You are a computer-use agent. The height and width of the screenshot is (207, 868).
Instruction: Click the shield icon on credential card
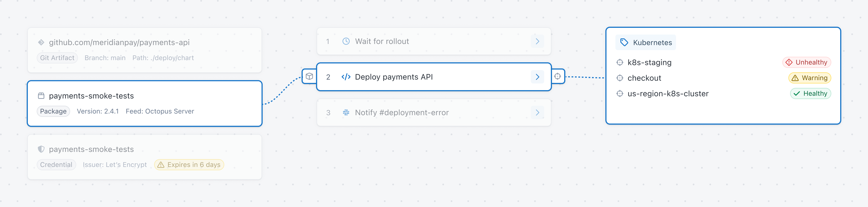(41, 149)
